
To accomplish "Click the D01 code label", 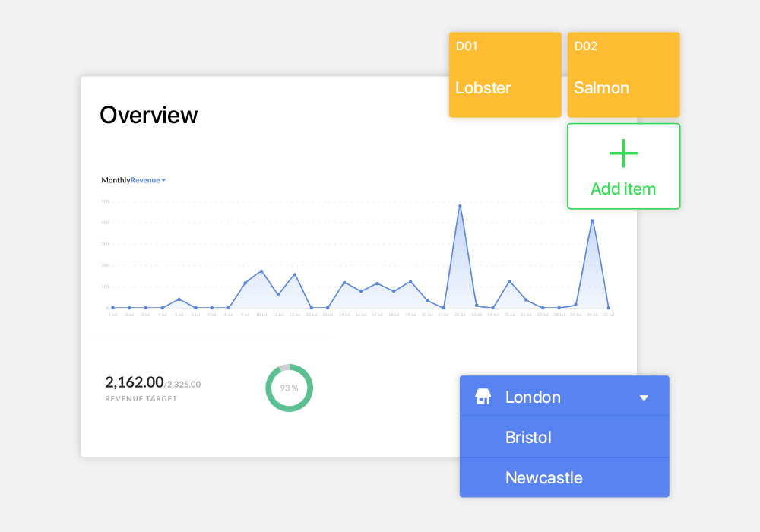I will click(467, 46).
